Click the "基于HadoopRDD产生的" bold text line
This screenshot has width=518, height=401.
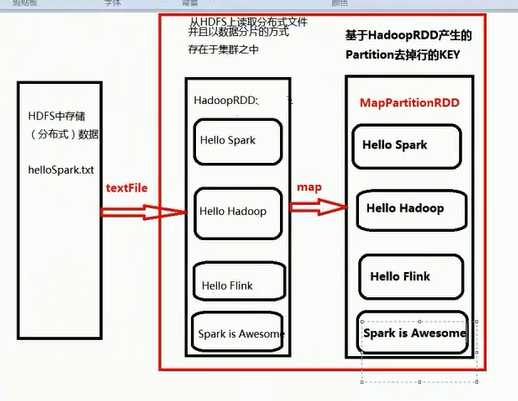pos(408,35)
